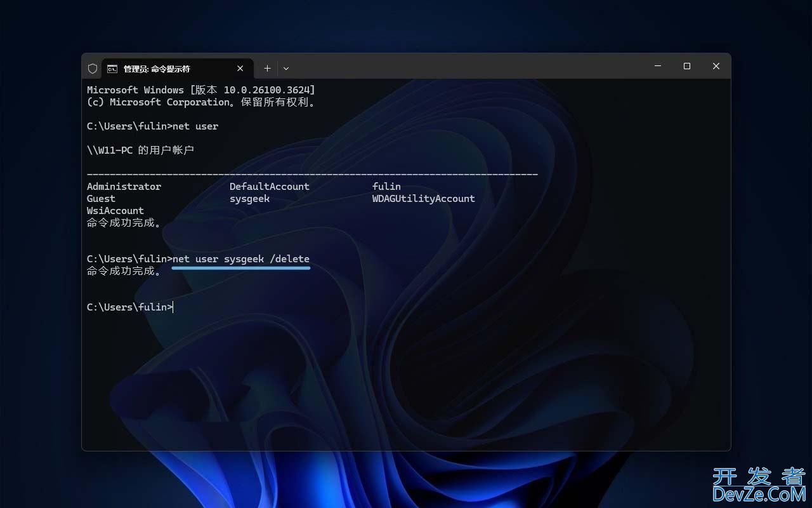Image resolution: width=812 pixels, height=508 pixels.
Task: Click the Guest account name
Action: pos(101,199)
